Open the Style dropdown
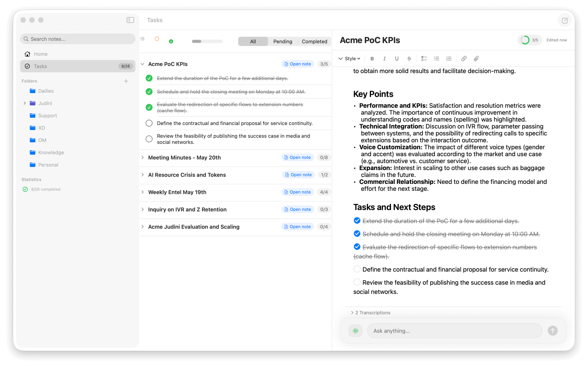Viewport: 588px width, 367px height. click(x=349, y=58)
